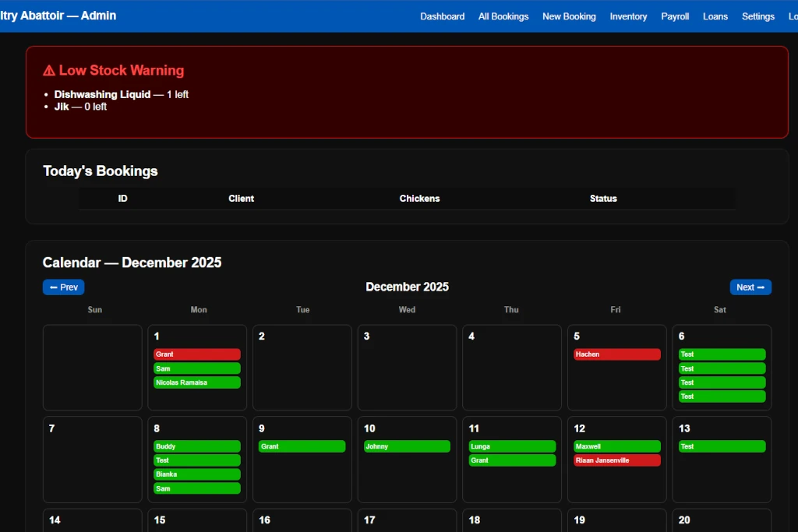
Task: Open the red Grant booking on December 1
Action: click(197, 354)
